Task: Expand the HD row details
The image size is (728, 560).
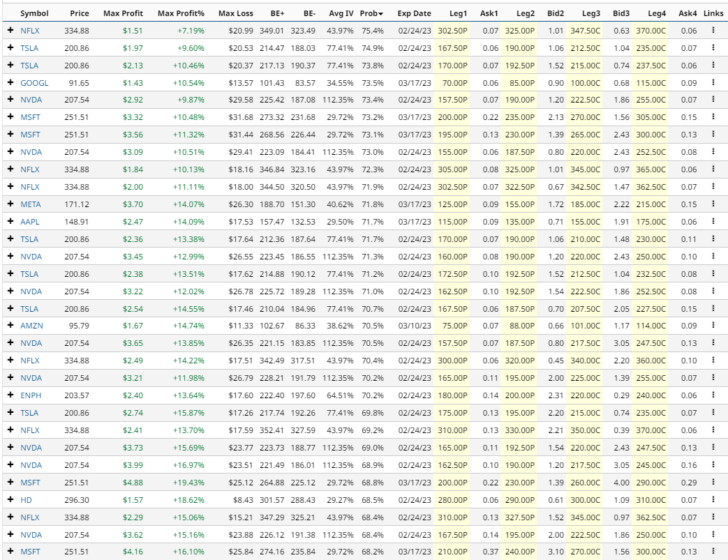Action: [x=10, y=500]
